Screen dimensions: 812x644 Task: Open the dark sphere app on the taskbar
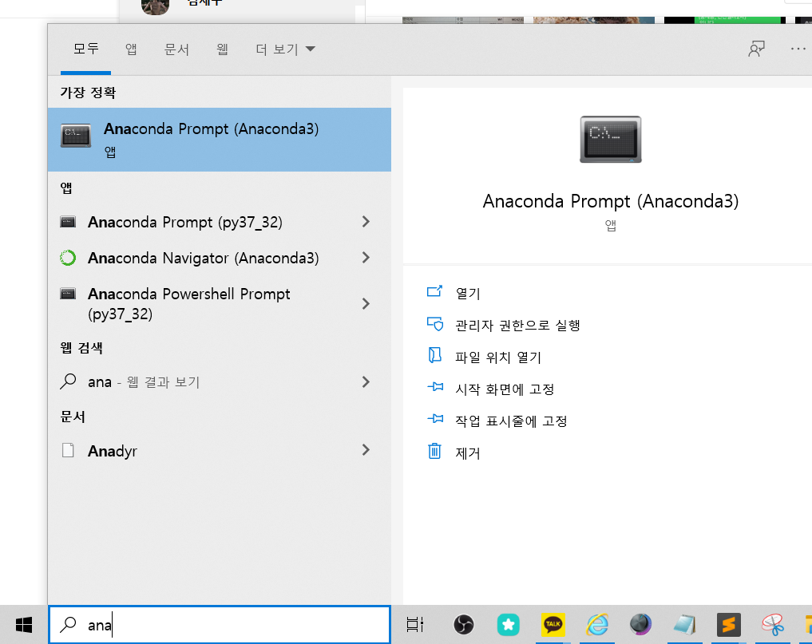coord(640,624)
